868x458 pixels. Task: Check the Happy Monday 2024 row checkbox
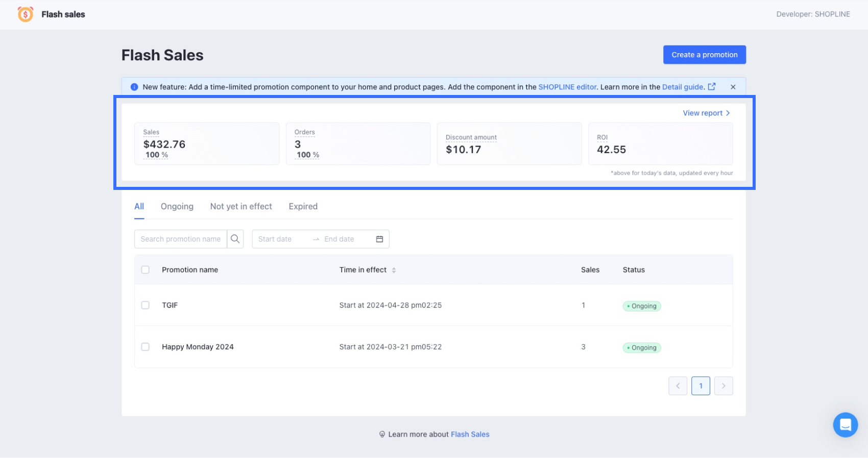[x=146, y=347]
